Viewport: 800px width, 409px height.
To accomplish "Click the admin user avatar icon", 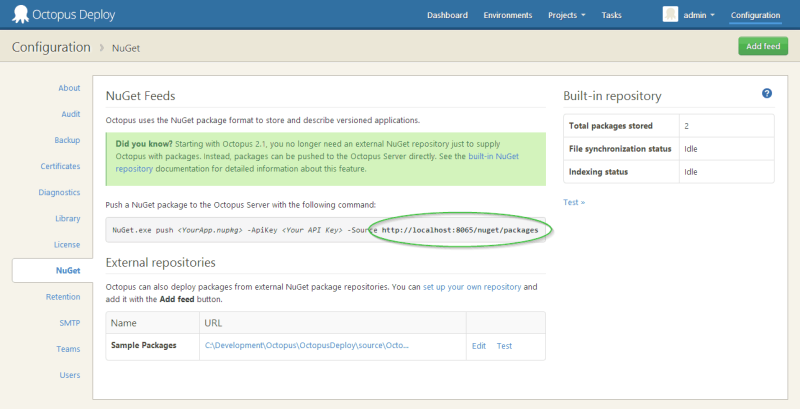I will tap(670, 15).
